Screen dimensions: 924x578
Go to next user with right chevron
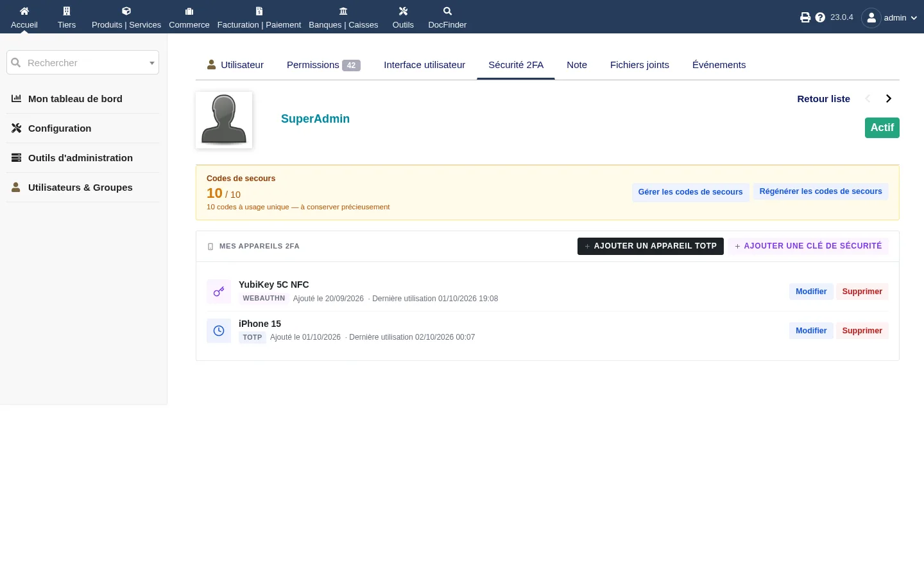click(x=889, y=99)
